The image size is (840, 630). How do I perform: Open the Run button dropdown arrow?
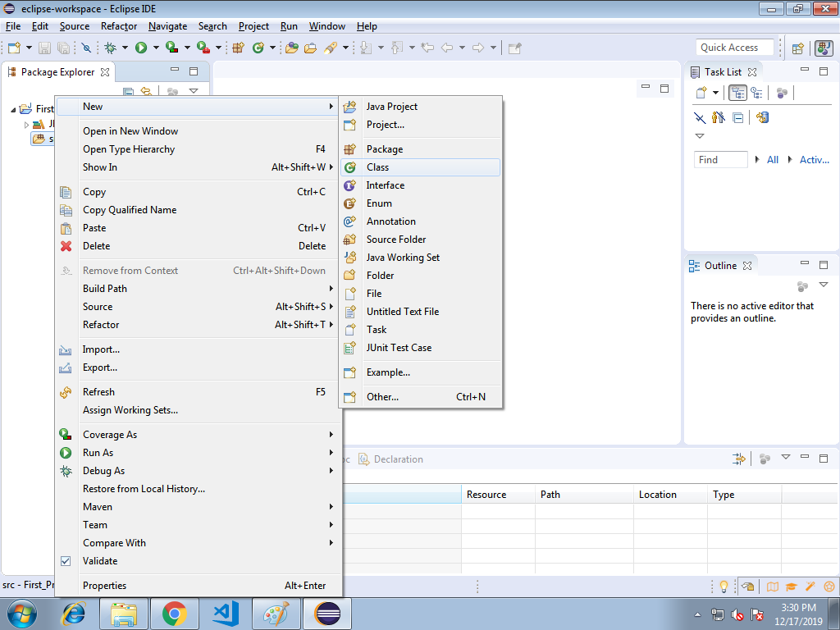(x=156, y=48)
